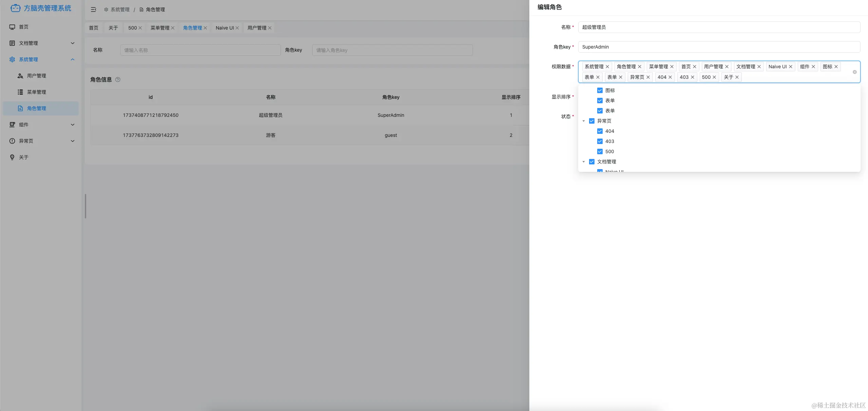Screen dimensions: 868x411
Task: Close the 500 tab with its X
Action: point(140,28)
